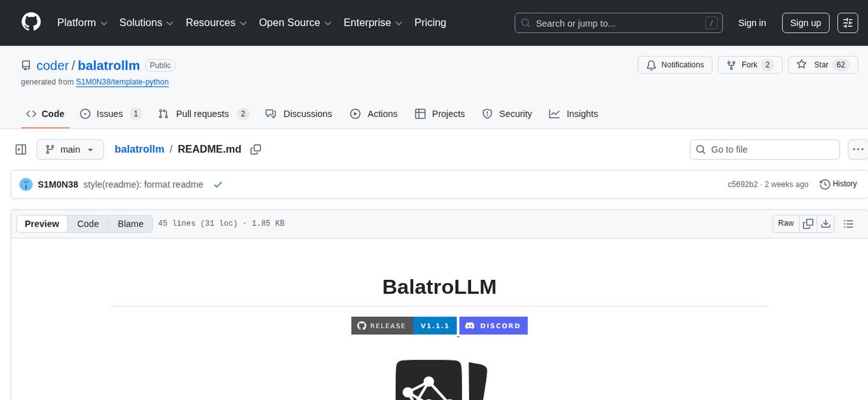Click the Fork repository icon
868x400 pixels.
pos(731,65)
